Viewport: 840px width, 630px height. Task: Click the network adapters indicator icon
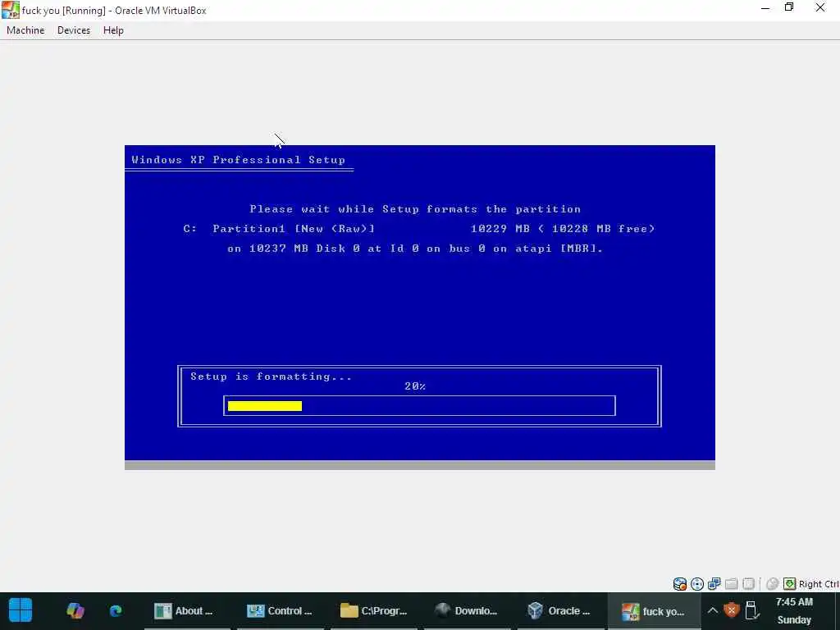(714, 584)
